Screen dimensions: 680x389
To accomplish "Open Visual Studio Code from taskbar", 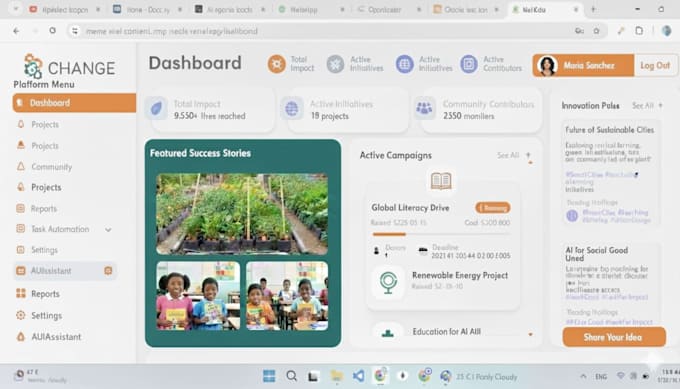I will [x=358, y=376].
